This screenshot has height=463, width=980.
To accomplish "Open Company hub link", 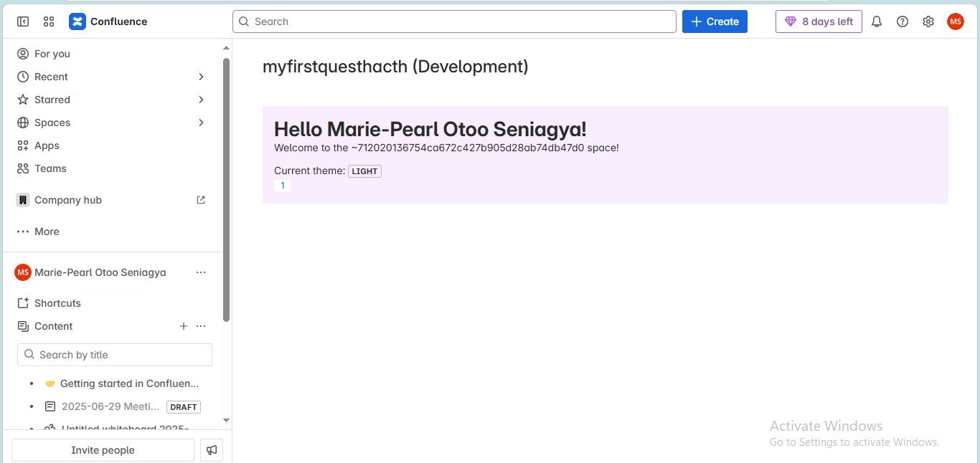I will coord(68,200).
